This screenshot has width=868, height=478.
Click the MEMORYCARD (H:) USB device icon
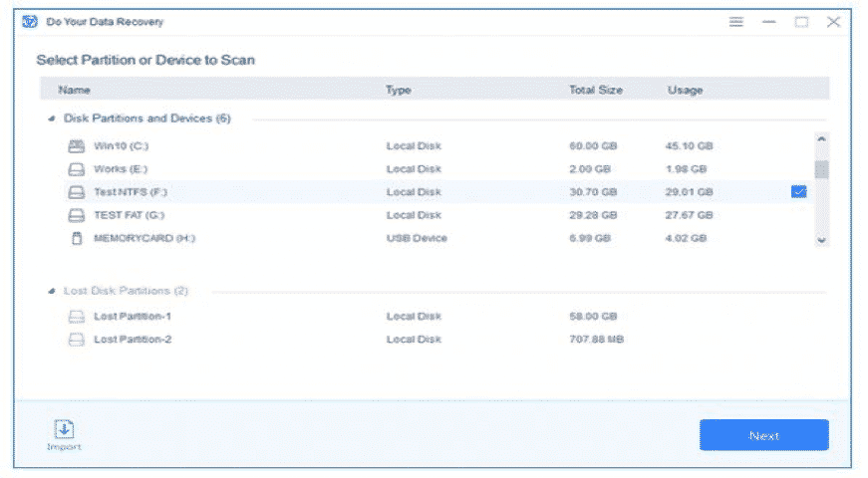pos(77,238)
